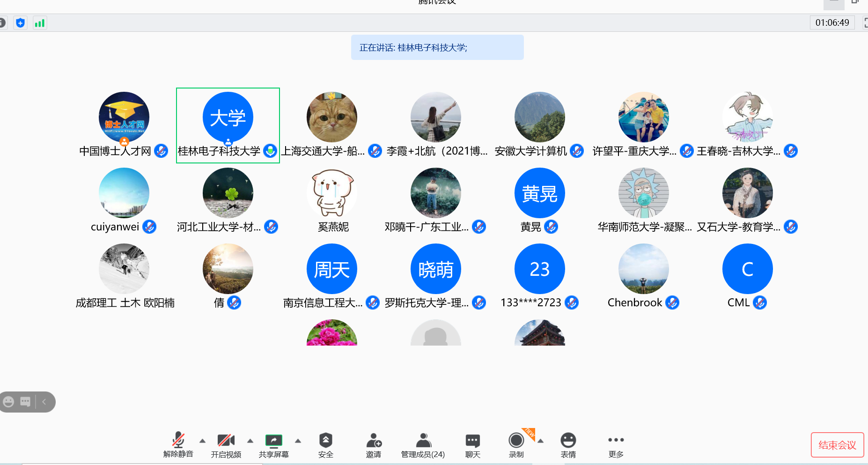The image size is (868, 465).
Task: Toggle mic icon of 又石大学-教育学...
Action: click(791, 227)
